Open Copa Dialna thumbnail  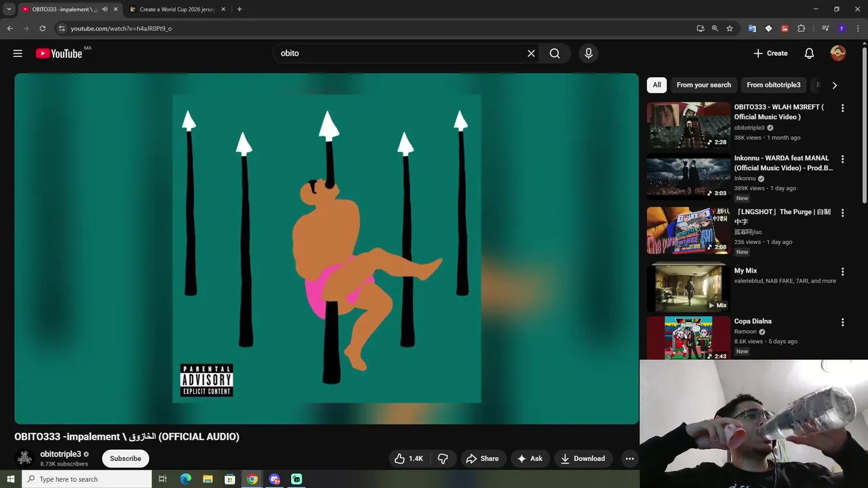[x=688, y=338]
